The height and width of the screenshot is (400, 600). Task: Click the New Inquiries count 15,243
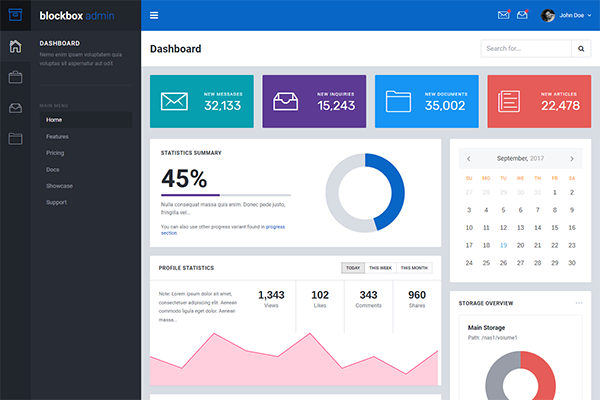click(x=336, y=106)
